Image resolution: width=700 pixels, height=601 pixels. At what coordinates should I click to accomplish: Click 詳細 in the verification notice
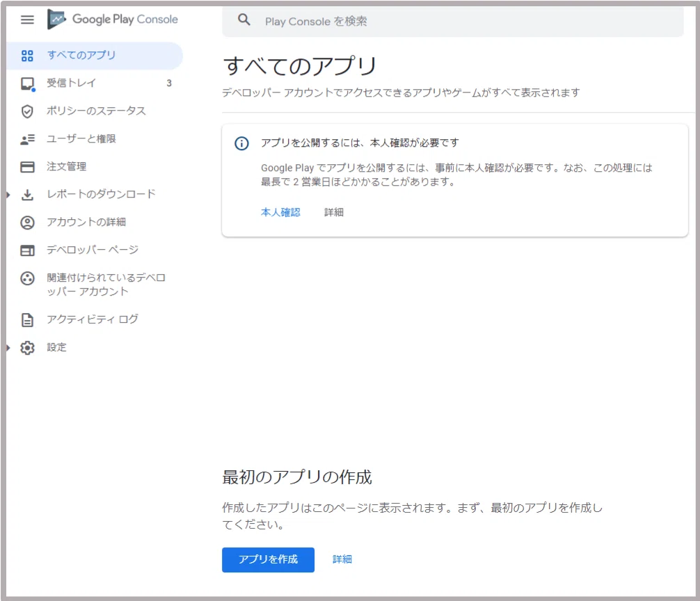coord(334,212)
